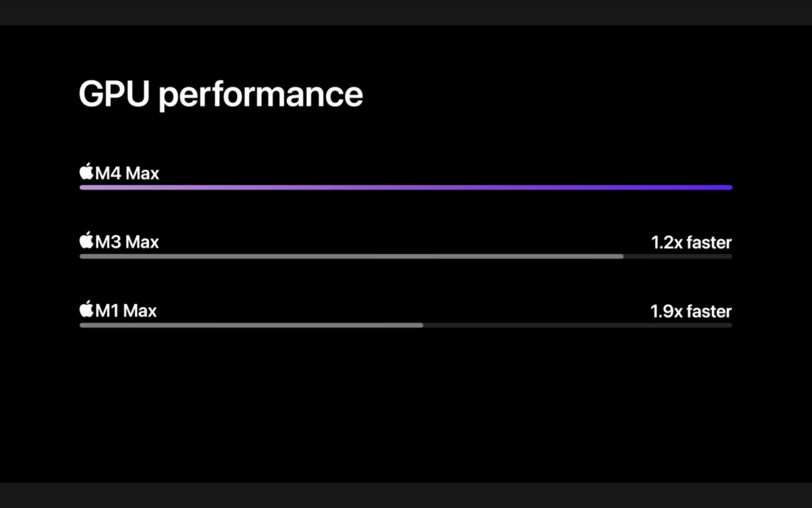Click the gray M3 Max performance bar
This screenshot has width=812, height=508.
pyautogui.click(x=351, y=256)
